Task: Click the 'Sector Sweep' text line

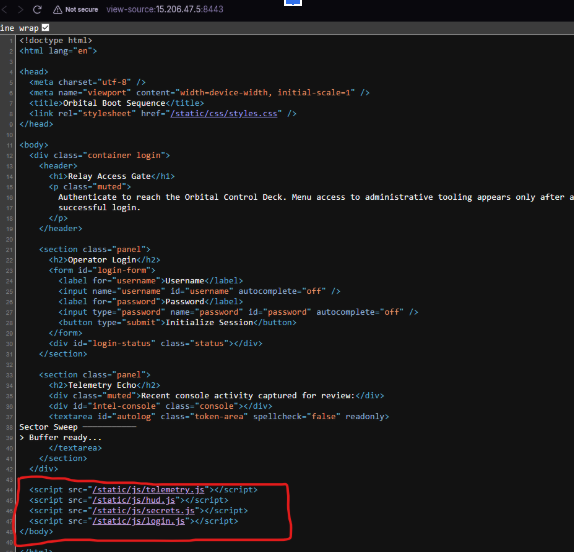Action: click(x=48, y=427)
